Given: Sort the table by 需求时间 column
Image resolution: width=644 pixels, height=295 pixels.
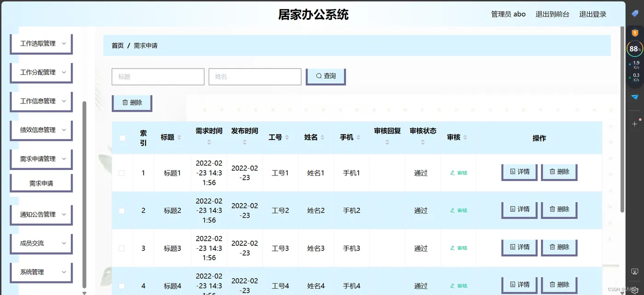Looking at the screenshot, I should (209, 142).
